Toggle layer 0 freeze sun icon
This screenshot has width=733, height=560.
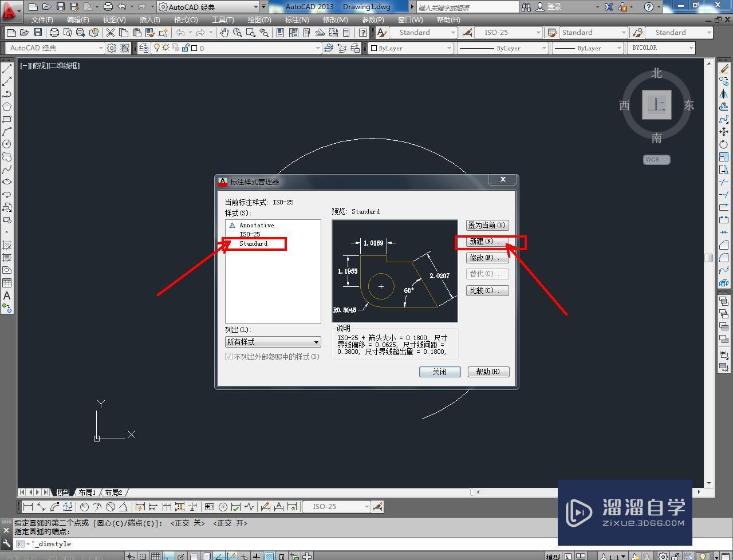(x=165, y=48)
